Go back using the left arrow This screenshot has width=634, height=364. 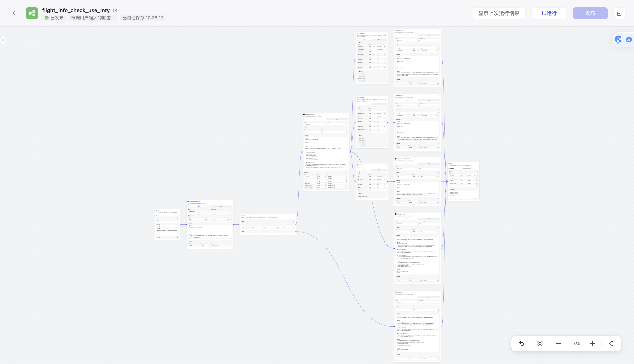tap(14, 13)
